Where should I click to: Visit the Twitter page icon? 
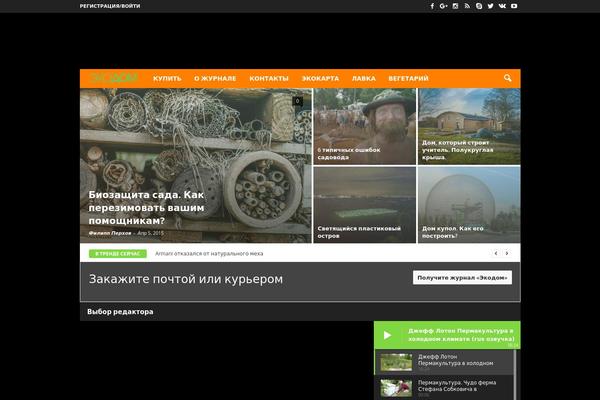pyautogui.click(x=490, y=6)
